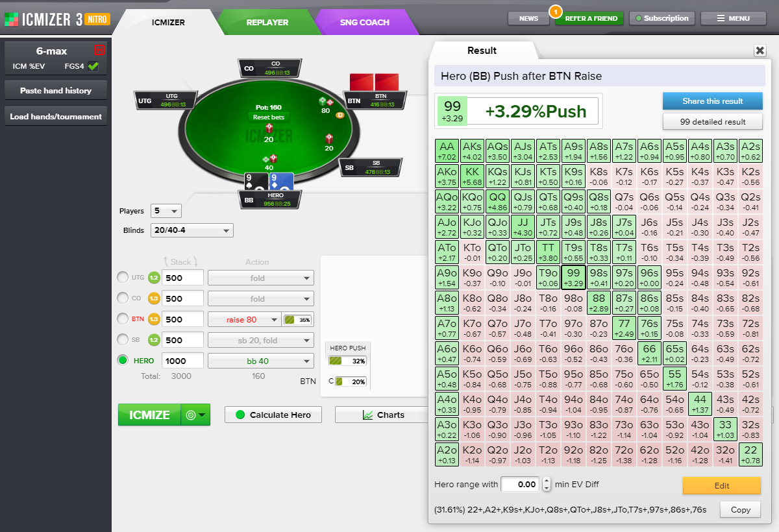
Task: Open 99 detailed result button
Action: click(712, 121)
